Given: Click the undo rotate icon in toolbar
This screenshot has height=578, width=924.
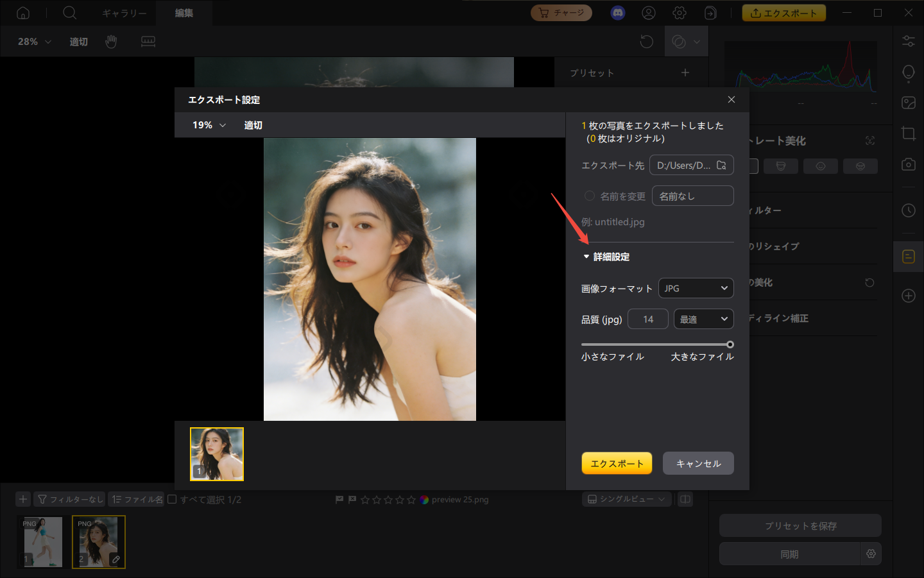Looking at the screenshot, I should 646,42.
